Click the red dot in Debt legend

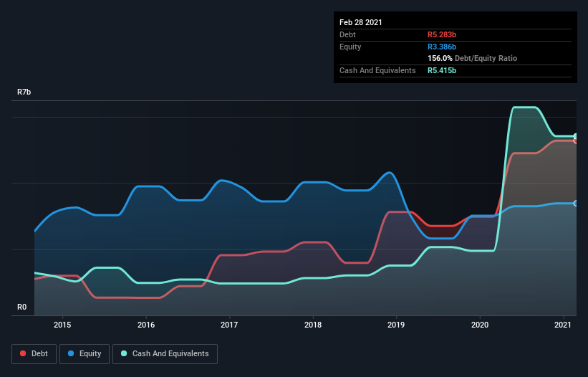23,353
